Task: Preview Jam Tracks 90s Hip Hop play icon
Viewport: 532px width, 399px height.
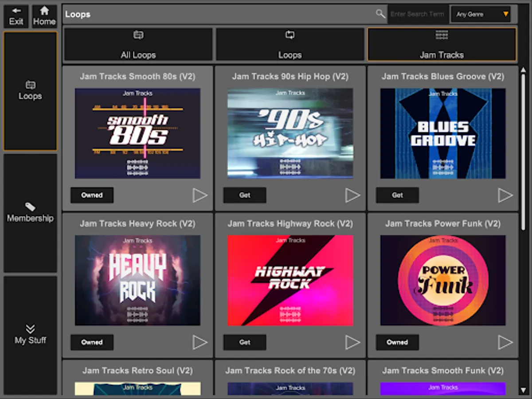Action: (353, 195)
